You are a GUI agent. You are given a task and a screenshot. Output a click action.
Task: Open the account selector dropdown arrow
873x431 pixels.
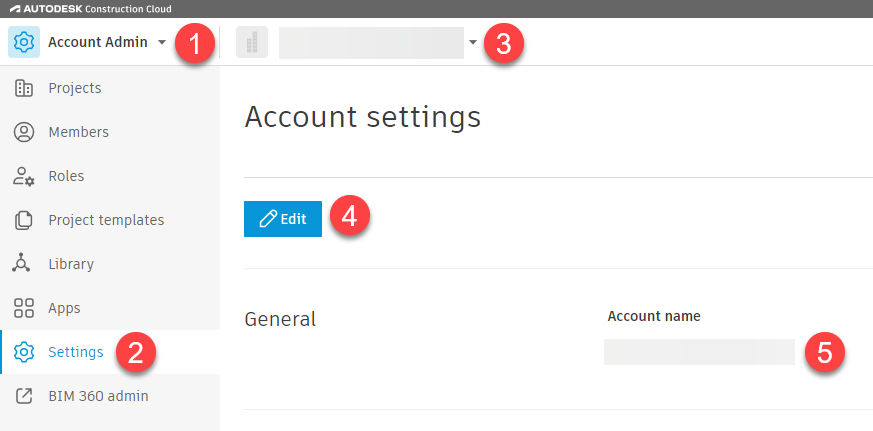point(473,42)
